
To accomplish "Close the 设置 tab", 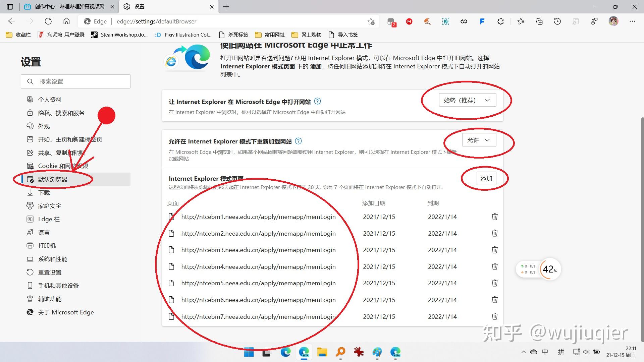I will [x=212, y=6].
